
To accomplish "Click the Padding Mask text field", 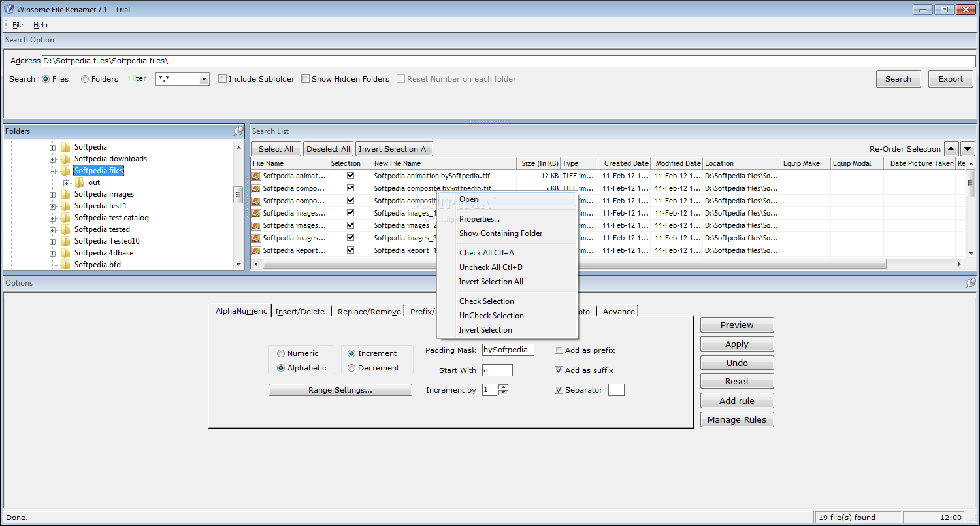I will click(x=508, y=350).
